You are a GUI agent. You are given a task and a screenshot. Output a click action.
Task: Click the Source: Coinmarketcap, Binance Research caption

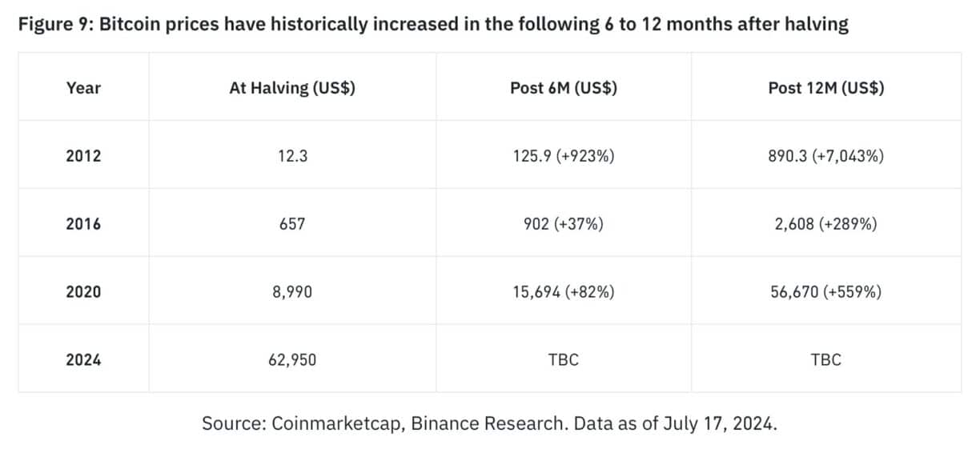pyautogui.click(x=489, y=423)
